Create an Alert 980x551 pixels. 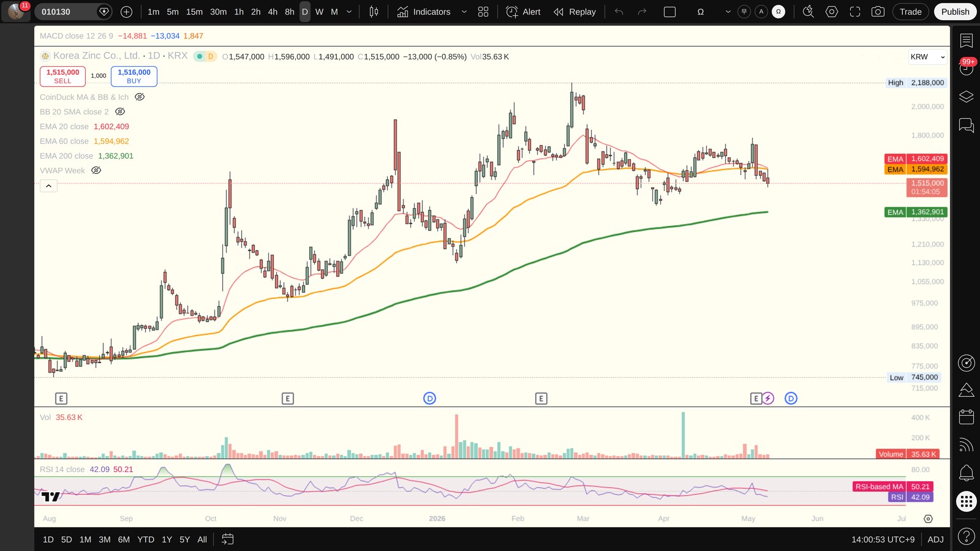point(524,12)
